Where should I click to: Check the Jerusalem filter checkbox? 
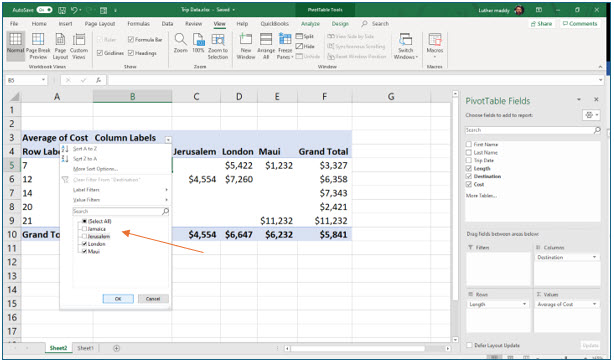pyautogui.click(x=84, y=236)
